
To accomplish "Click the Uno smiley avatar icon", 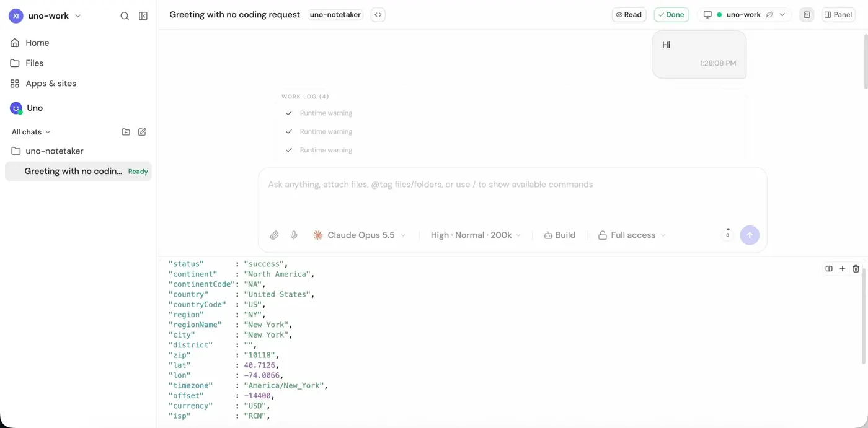I will (16, 108).
